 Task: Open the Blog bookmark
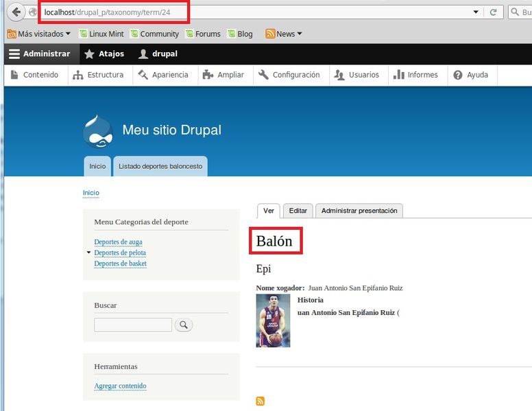240,34
